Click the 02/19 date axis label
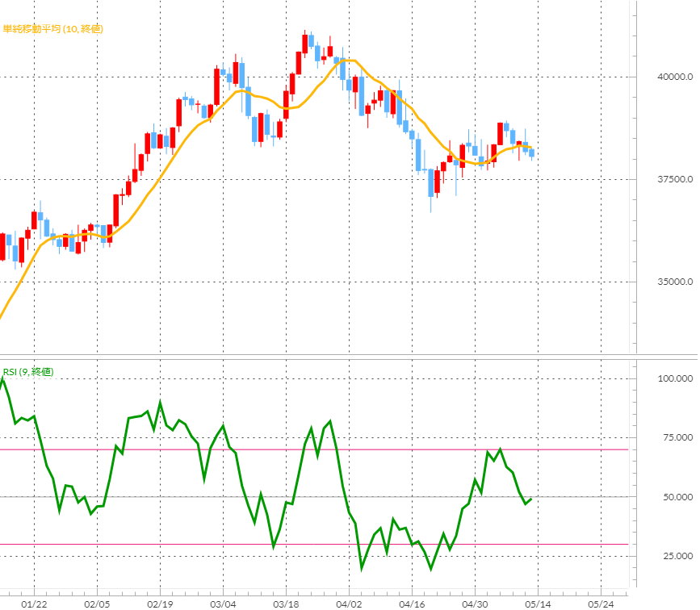This screenshot has width=700, height=610. point(160,604)
